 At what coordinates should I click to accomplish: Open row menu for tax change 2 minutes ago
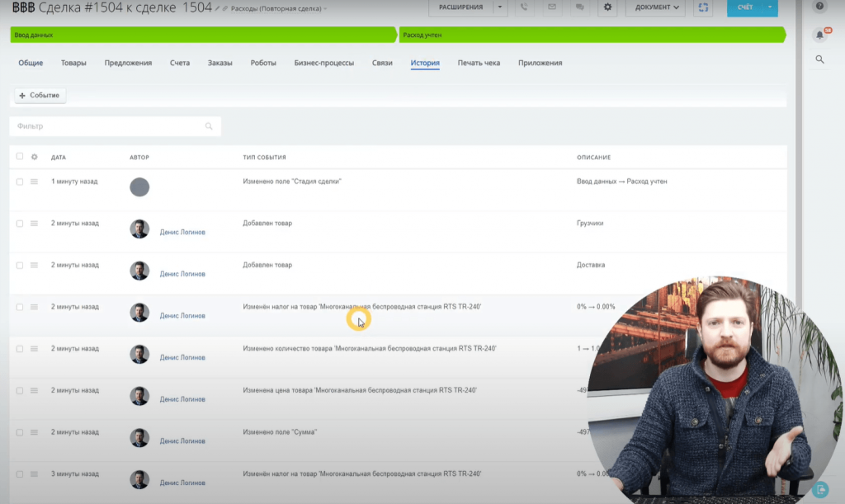pyautogui.click(x=34, y=307)
